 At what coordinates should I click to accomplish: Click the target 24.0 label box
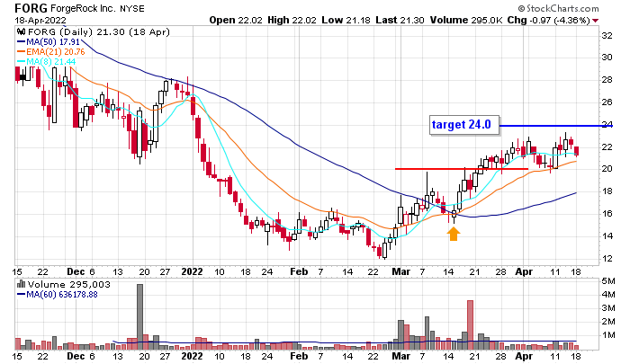(x=464, y=125)
